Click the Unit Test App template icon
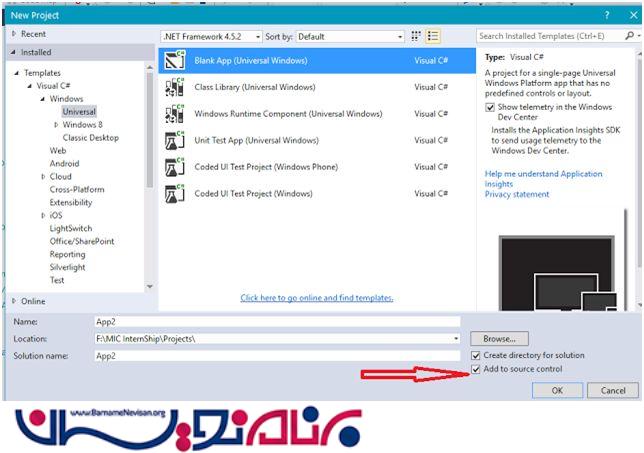644x453 pixels. click(175, 140)
